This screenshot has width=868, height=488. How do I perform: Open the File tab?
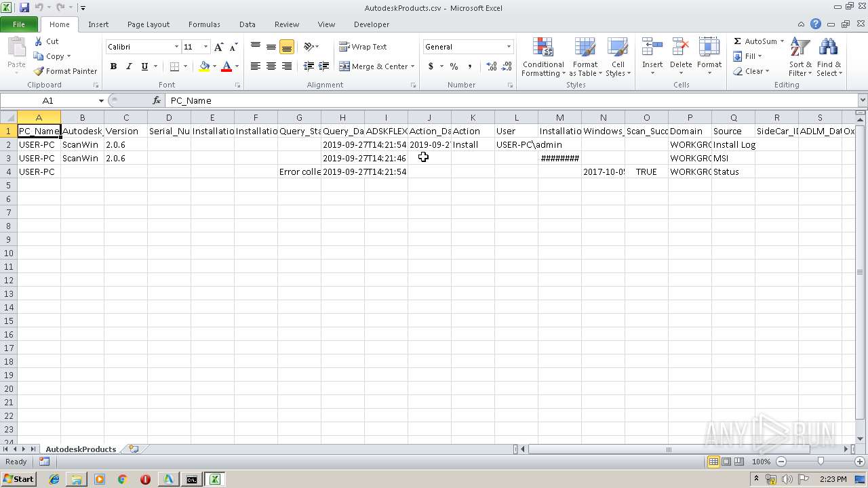pyautogui.click(x=19, y=24)
